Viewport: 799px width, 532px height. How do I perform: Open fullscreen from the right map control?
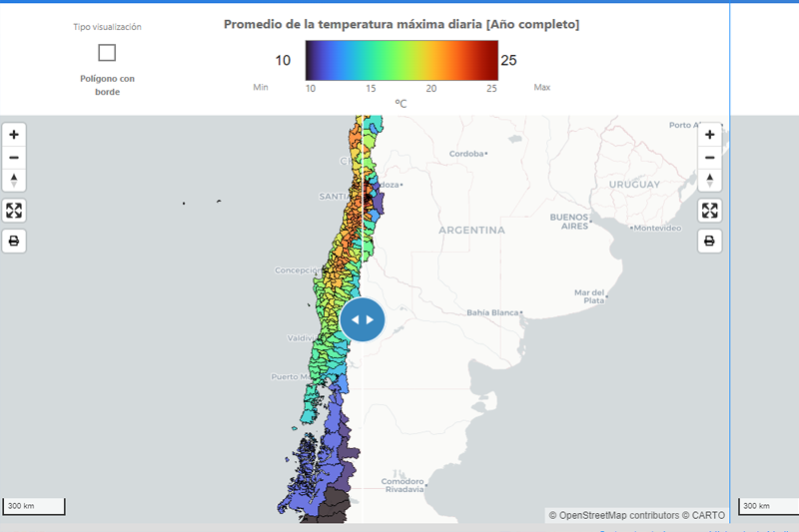coord(709,211)
